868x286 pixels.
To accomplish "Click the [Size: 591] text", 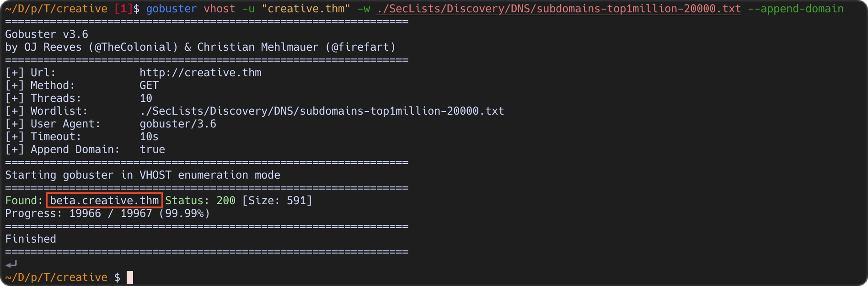I will 277,201.
